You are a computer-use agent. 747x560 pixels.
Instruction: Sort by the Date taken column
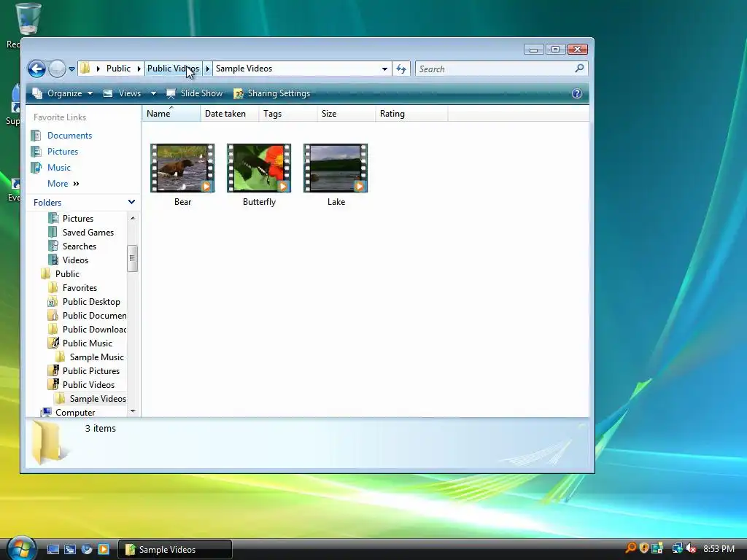click(x=230, y=113)
